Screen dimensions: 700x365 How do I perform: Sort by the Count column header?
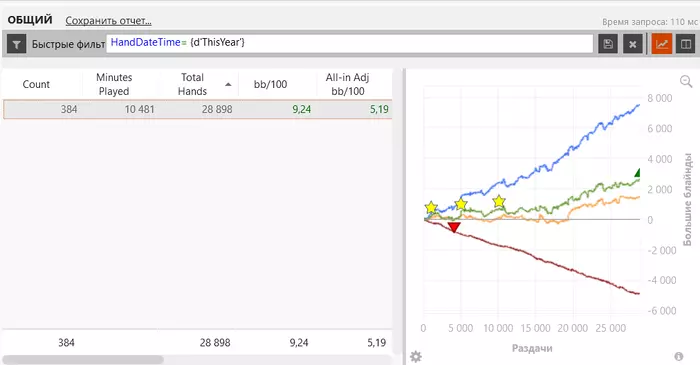36,84
